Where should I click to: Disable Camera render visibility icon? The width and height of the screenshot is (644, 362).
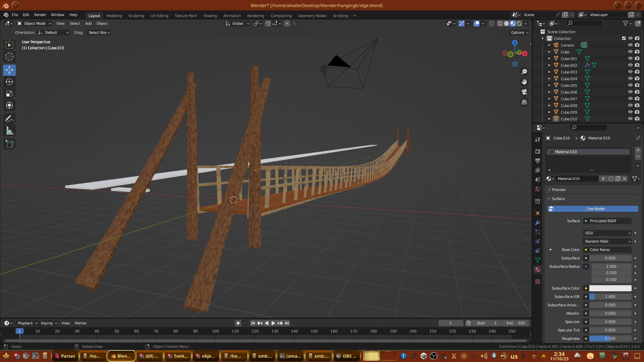point(637,45)
